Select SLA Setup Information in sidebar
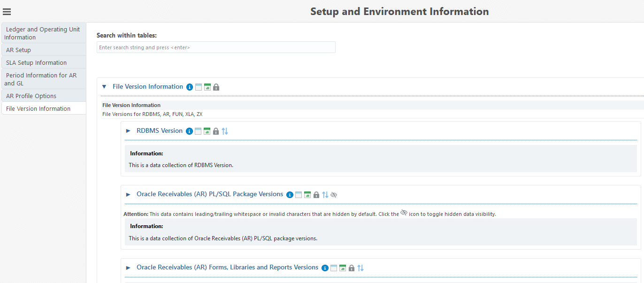Screen dimensions: 644x283 tap(36, 62)
